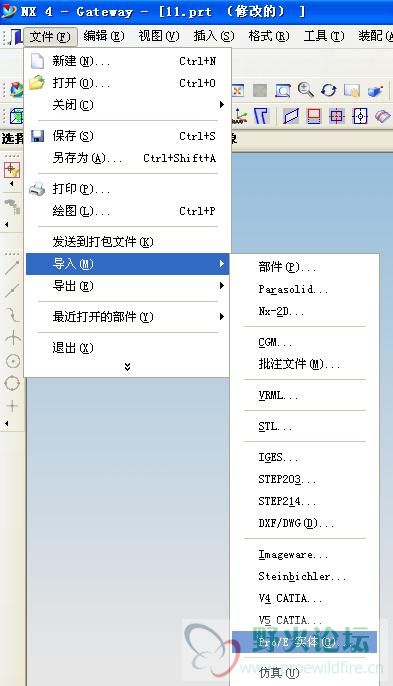
Task: Open the 视图(V) menu
Action: tap(159, 36)
